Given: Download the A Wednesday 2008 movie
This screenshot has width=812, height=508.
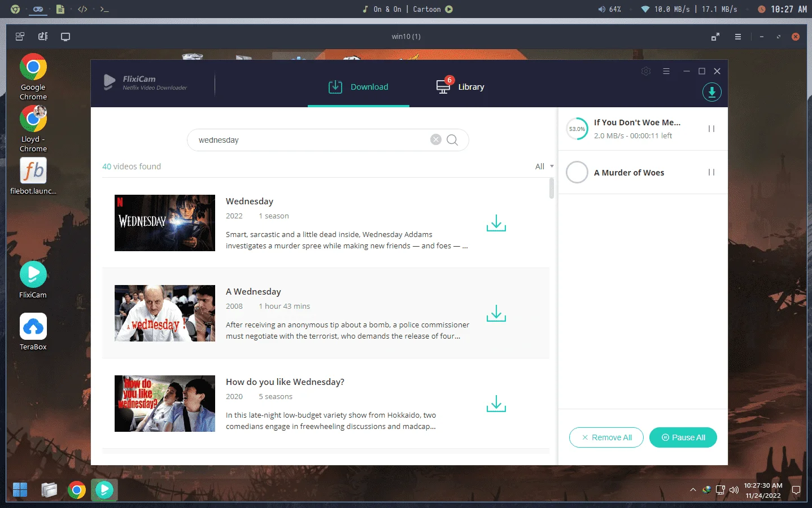Looking at the screenshot, I should coord(496,313).
